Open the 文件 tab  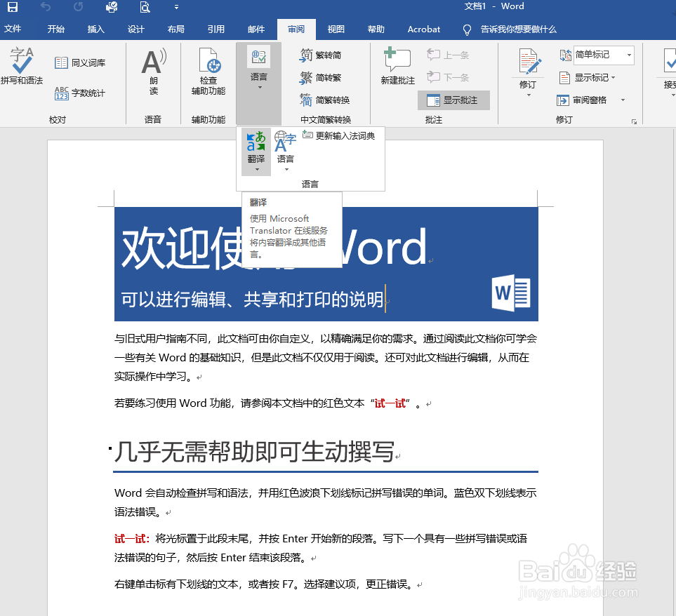point(13,29)
